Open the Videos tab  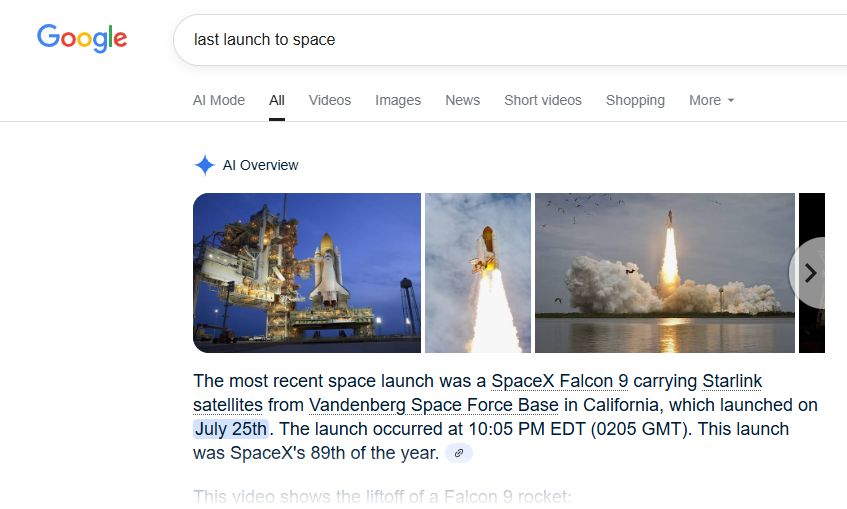coord(330,101)
